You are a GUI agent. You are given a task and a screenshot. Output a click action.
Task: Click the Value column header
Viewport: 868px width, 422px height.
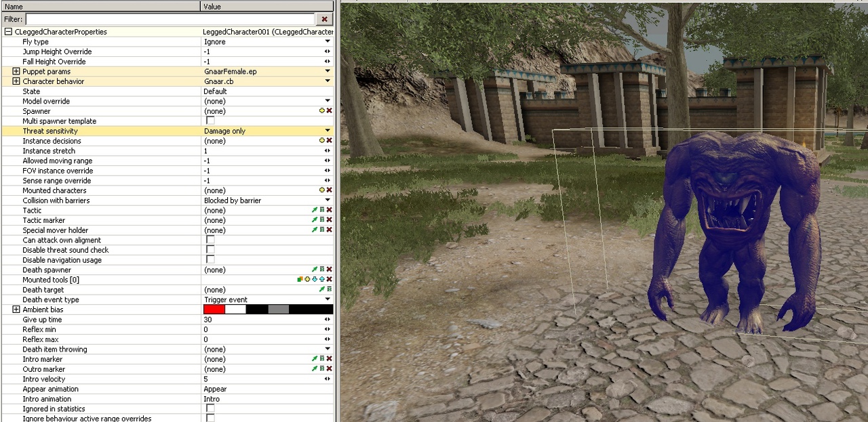[267, 6]
